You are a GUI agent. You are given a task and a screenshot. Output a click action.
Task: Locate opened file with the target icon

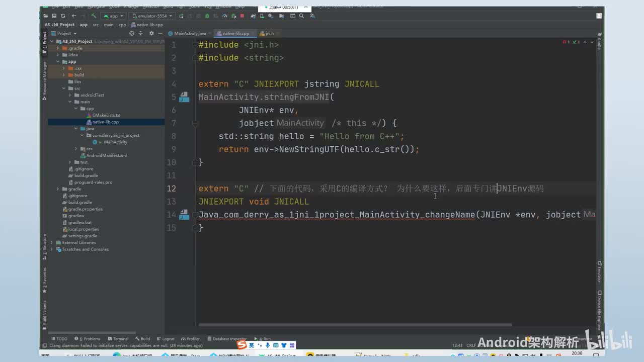click(133, 34)
